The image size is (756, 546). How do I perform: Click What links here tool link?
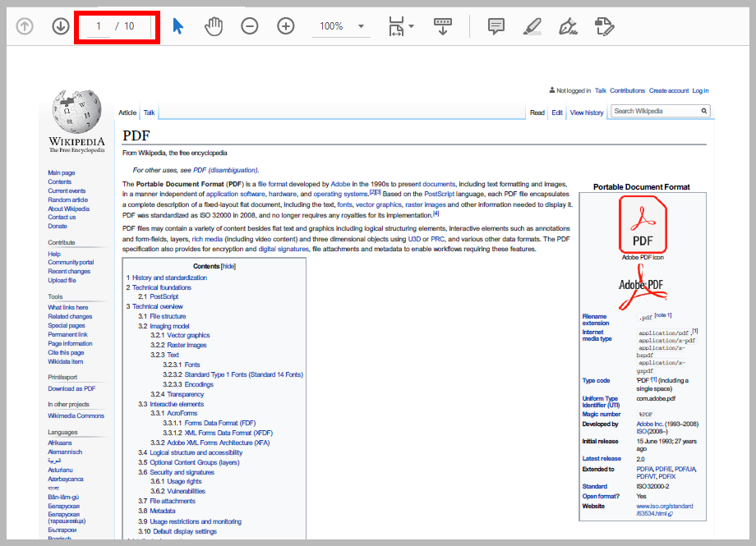coord(68,307)
